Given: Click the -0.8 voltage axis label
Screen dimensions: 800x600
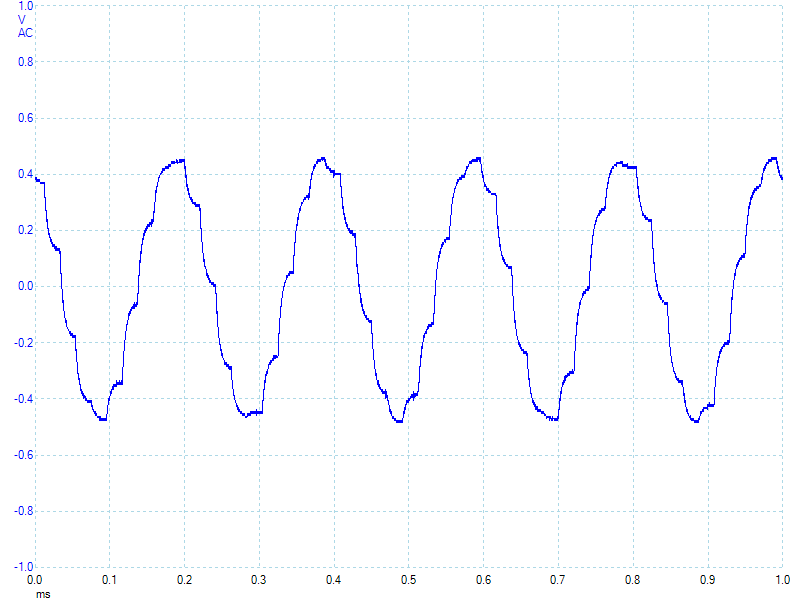Looking at the screenshot, I should tap(23, 511).
